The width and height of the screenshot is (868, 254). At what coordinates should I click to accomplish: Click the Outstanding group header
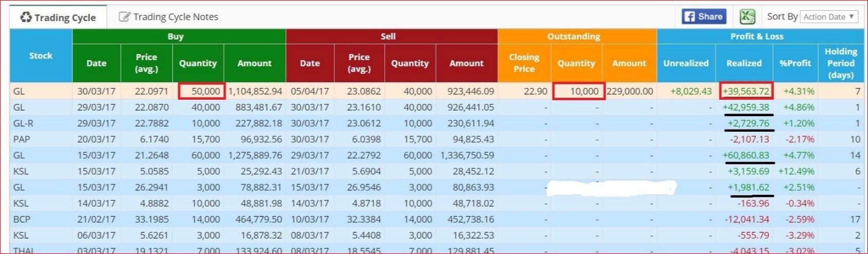577,37
